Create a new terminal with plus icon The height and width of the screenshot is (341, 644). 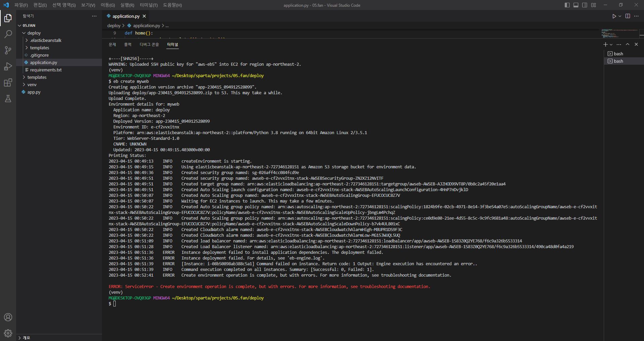[605, 44]
